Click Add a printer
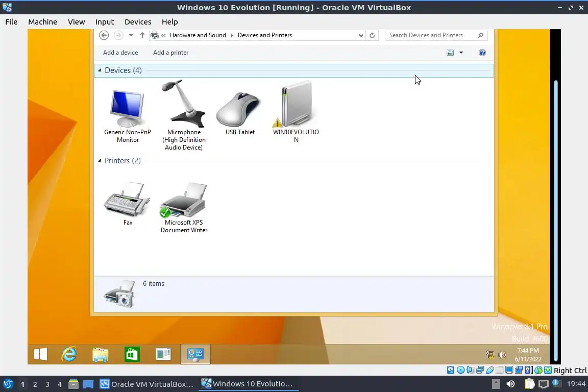The width and height of the screenshot is (588, 392). (x=170, y=53)
